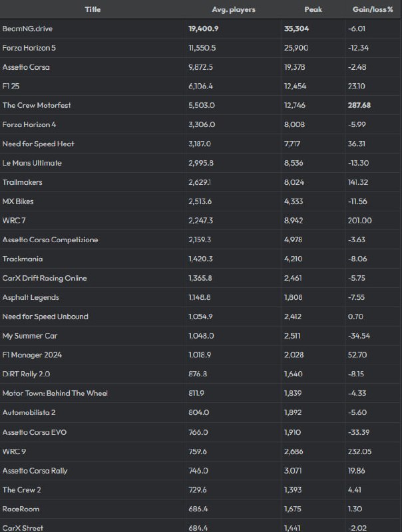Sort table by the Title column header
This screenshot has width=402, height=532.
point(93,9)
